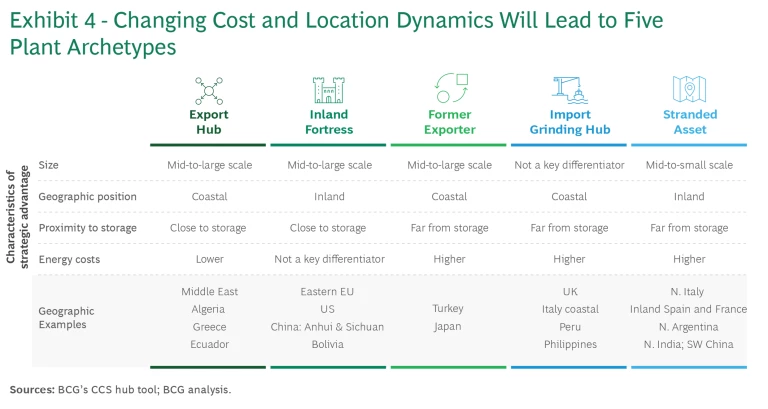This screenshot has width=768, height=409.
Task: Click the Former Exporter cycle icon
Action: click(x=451, y=88)
